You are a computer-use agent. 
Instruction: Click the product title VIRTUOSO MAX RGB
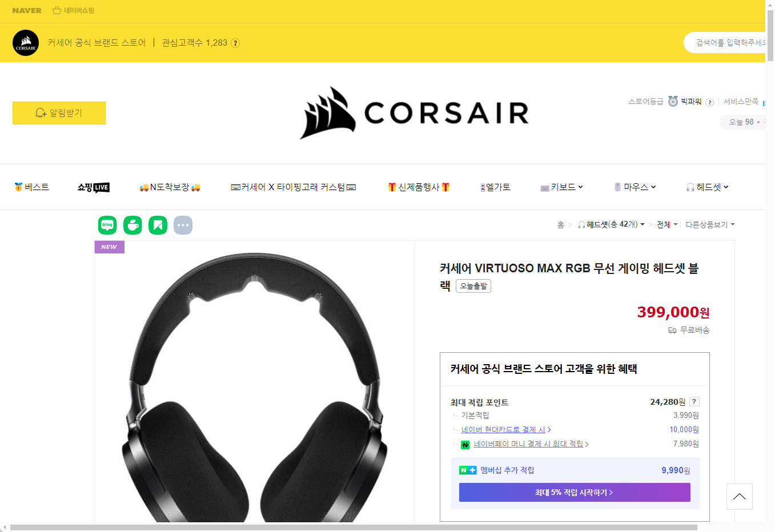[569, 277]
